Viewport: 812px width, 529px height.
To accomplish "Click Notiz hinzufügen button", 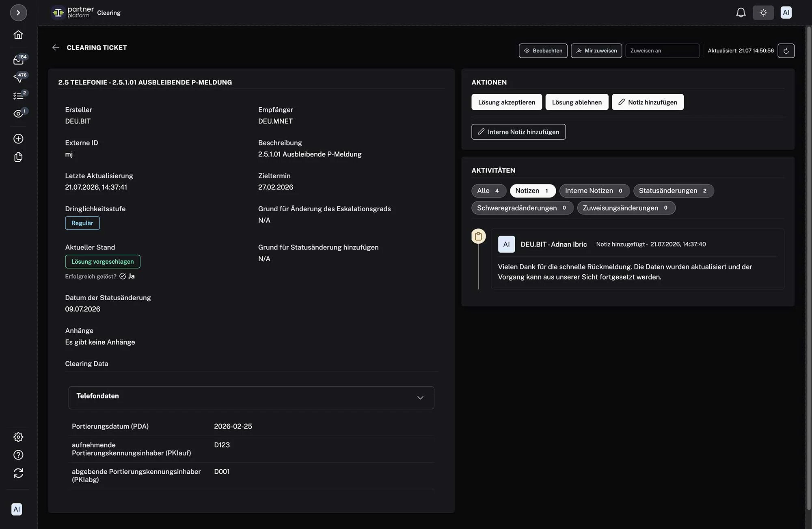I will pyautogui.click(x=648, y=102).
